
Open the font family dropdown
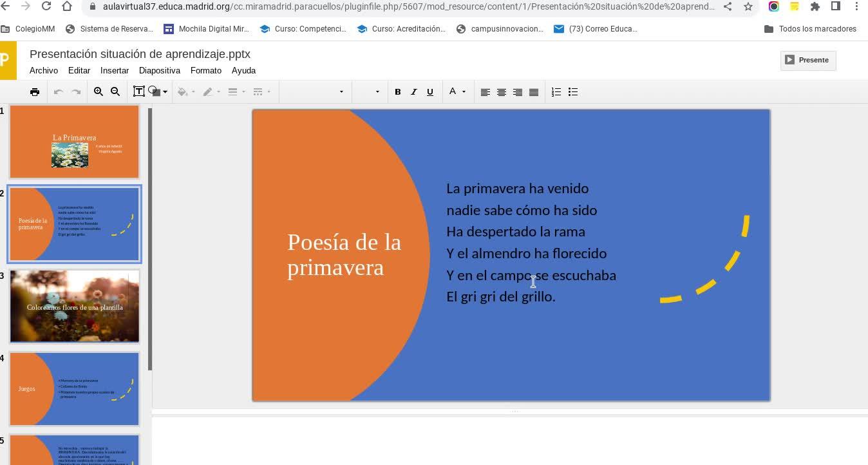click(x=315, y=92)
